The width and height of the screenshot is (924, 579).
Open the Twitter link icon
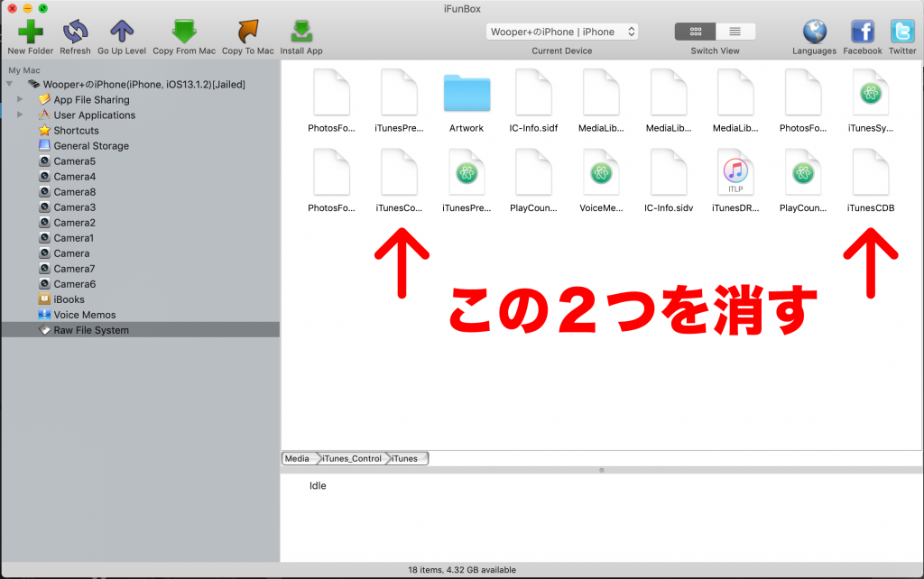(x=902, y=32)
